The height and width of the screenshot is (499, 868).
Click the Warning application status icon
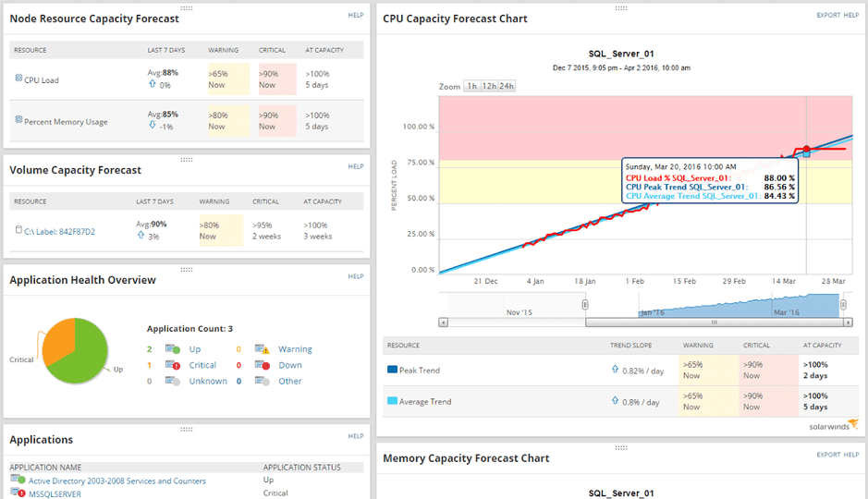pos(263,349)
